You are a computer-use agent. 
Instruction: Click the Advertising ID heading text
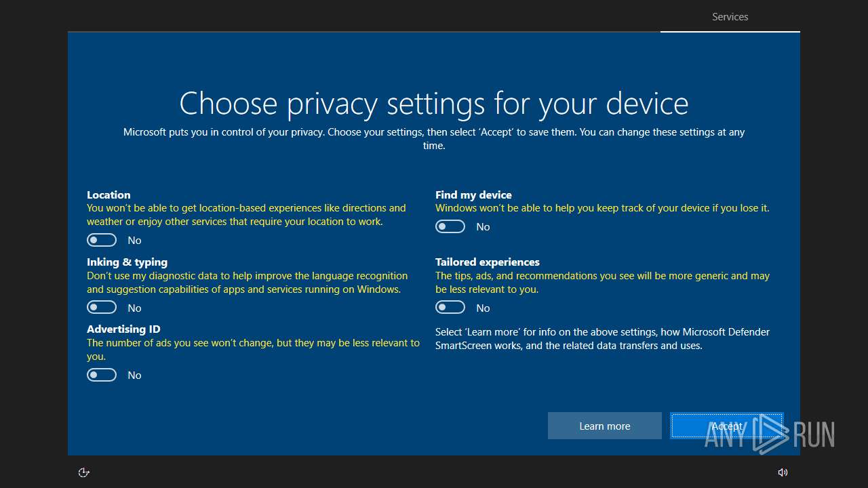point(123,329)
